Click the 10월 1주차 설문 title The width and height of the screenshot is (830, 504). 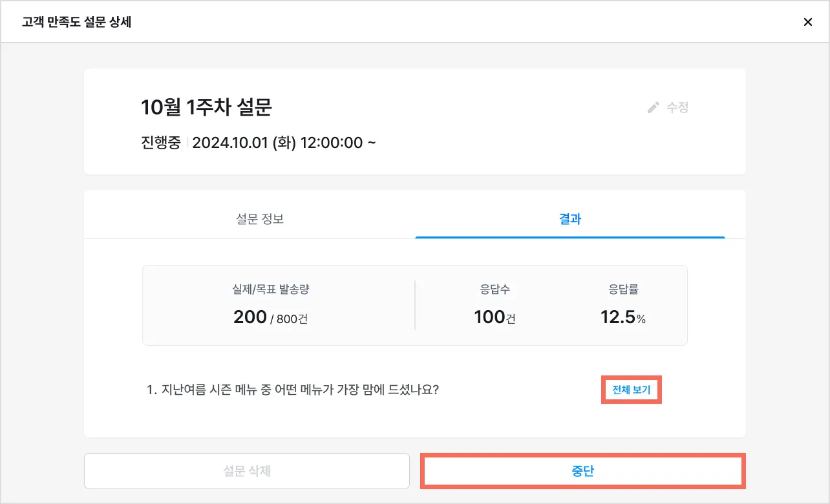tap(206, 107)
